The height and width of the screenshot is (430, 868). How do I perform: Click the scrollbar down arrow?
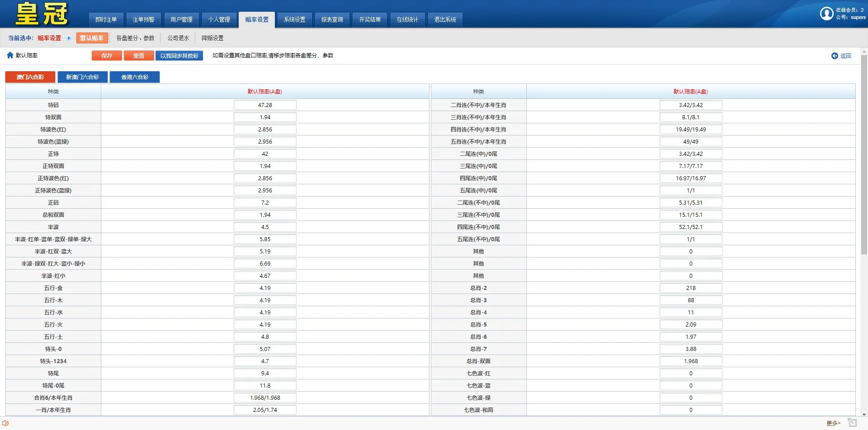[864, 414]
